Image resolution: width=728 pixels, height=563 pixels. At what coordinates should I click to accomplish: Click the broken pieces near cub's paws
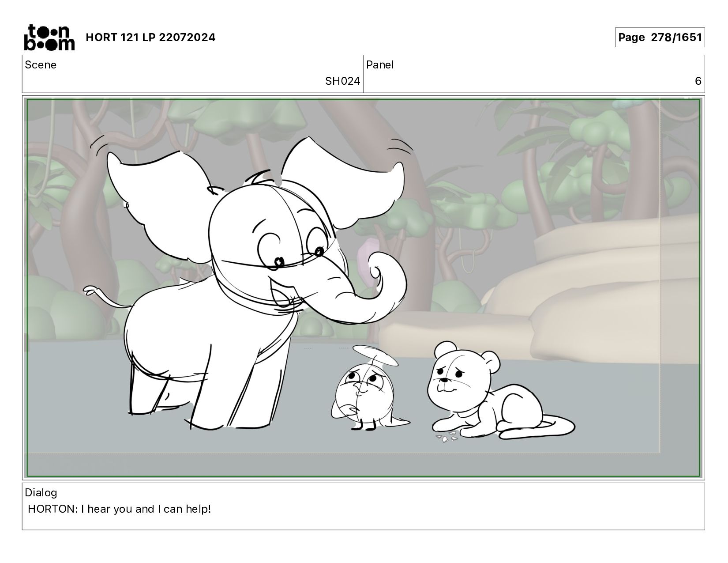pyautogui.click(x=447, y=438)
